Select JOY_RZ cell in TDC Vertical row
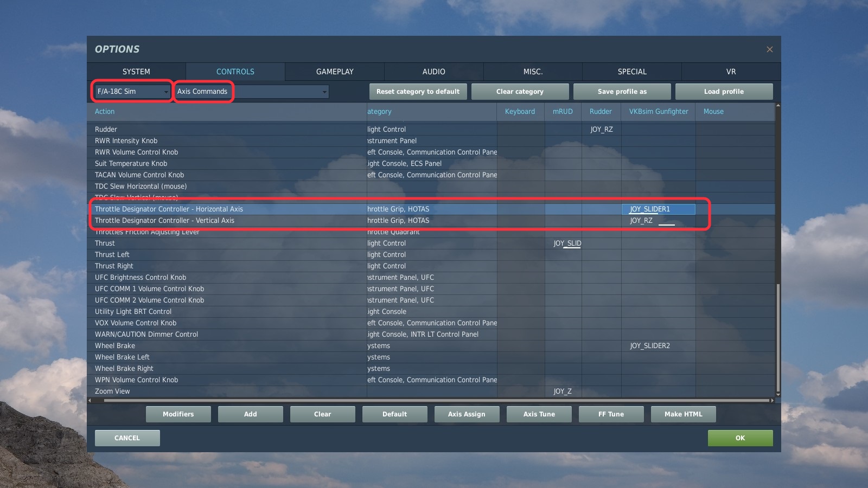 [658, 221]
